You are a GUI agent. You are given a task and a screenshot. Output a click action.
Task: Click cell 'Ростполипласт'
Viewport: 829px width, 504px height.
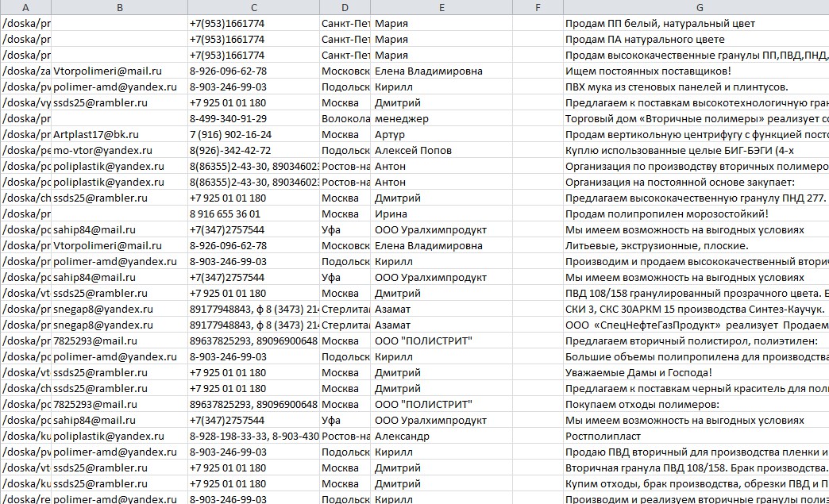(x=696, y=436)
